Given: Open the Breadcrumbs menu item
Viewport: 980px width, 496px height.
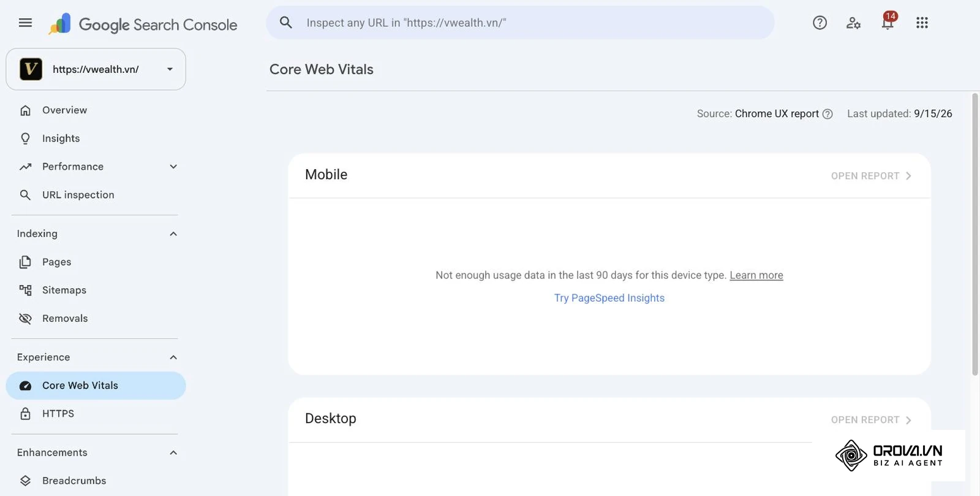Looking at the screenshot, I should (96, 481).
